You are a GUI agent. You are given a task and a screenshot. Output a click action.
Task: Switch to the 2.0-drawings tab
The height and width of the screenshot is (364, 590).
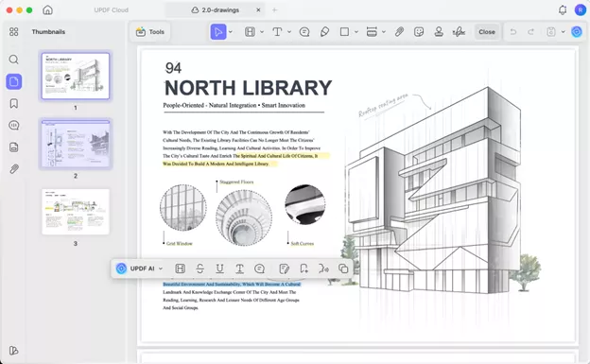(216, 10)
